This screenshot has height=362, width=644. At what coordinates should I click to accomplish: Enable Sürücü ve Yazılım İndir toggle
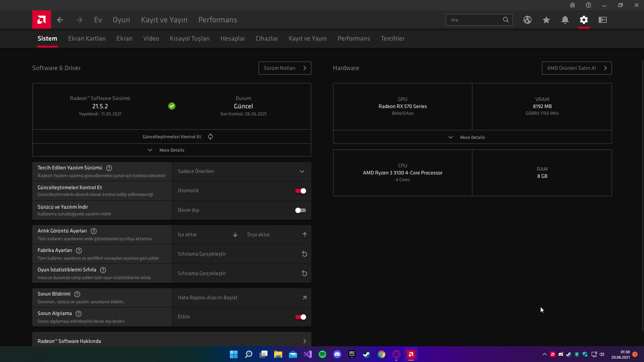point(300,210)
